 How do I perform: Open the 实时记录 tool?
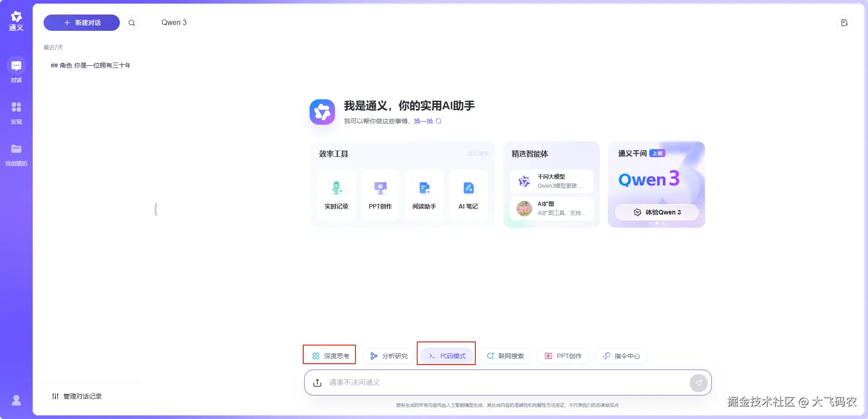click(x=336, y=195)
